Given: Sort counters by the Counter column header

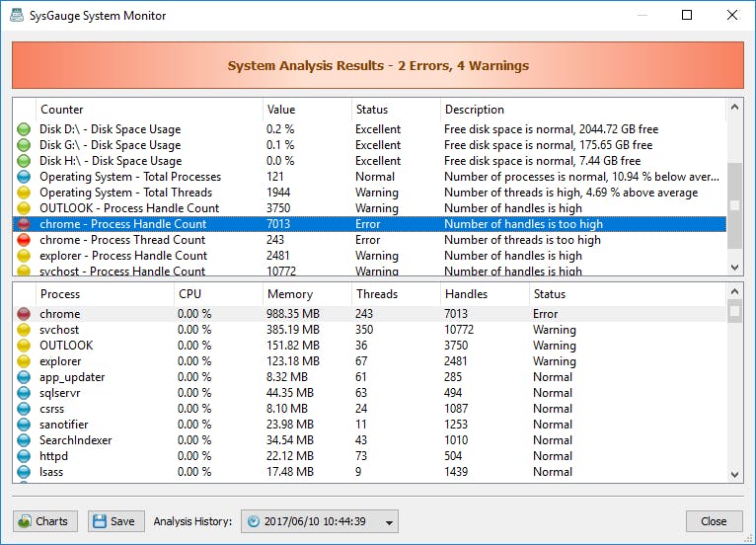Looking at the screenshot, I should pyautogui.click(x=149, y=110).
